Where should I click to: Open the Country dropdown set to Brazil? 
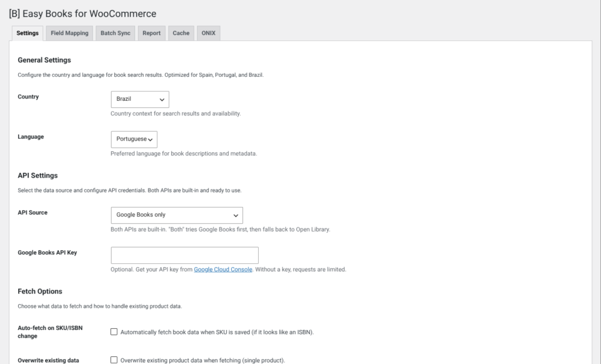[x=140, y=99]
